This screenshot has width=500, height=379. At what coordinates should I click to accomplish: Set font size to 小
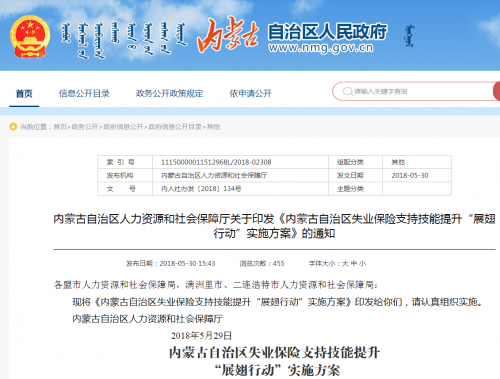coord(363,264)
